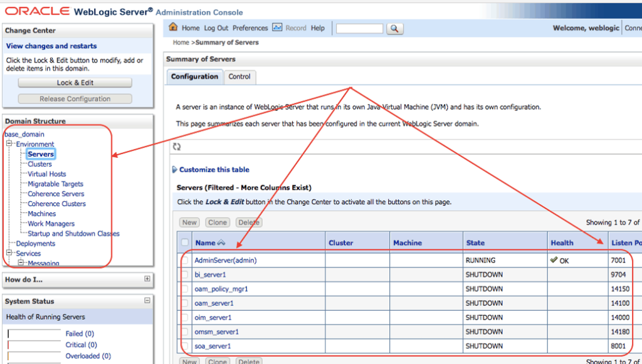642x364 pixels.
Task: Select Clusters in the domain tree
Action: pyautogui.click(x=39, y=164)
